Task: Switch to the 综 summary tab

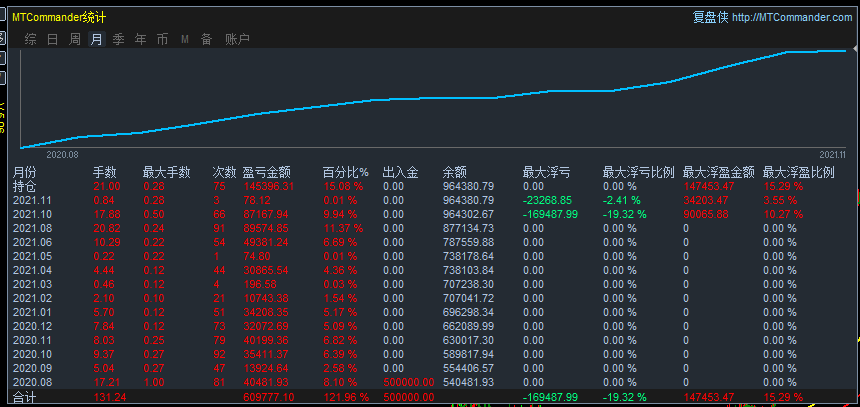Action: click(31, 39)
